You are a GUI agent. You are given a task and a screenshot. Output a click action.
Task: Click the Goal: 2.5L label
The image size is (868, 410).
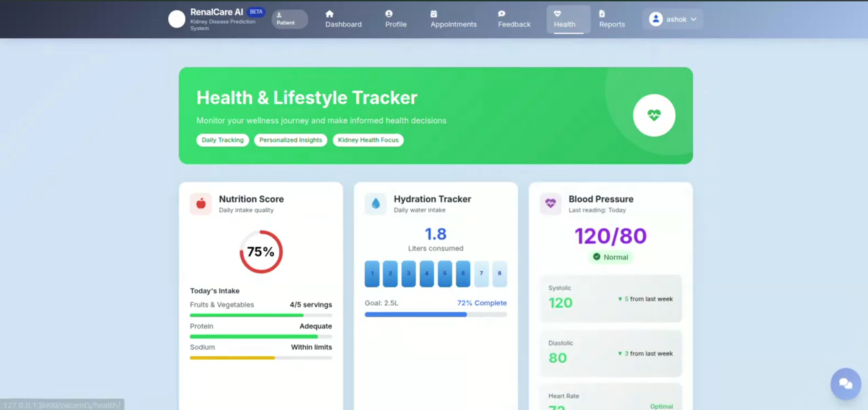pyautogui.click(x=381, y=303)
